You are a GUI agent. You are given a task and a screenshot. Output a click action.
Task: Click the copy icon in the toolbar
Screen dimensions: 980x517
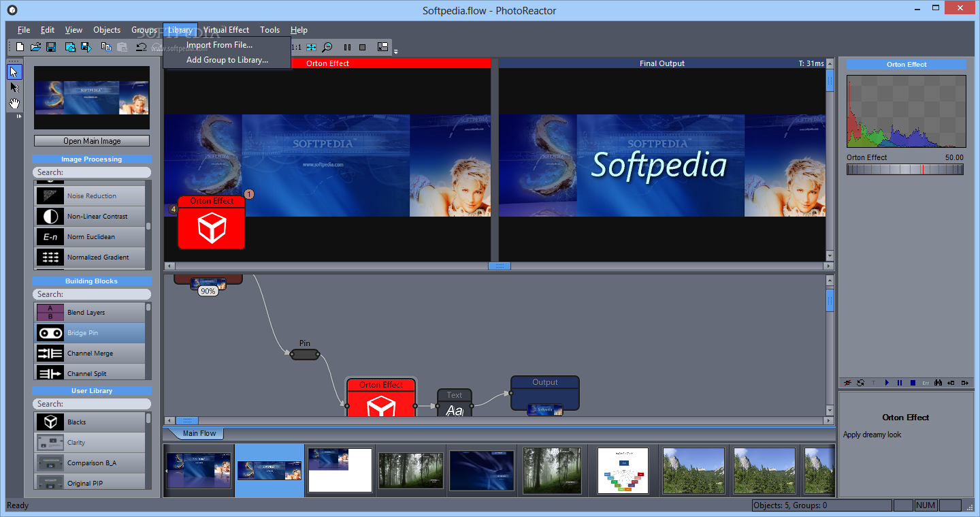pos(106,47)
